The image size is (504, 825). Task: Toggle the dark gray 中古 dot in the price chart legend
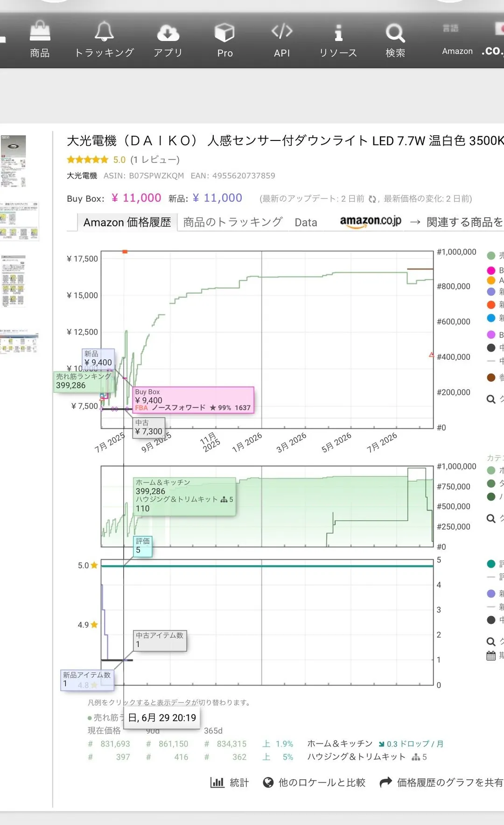pyautogui.click(x=491, y=348)
